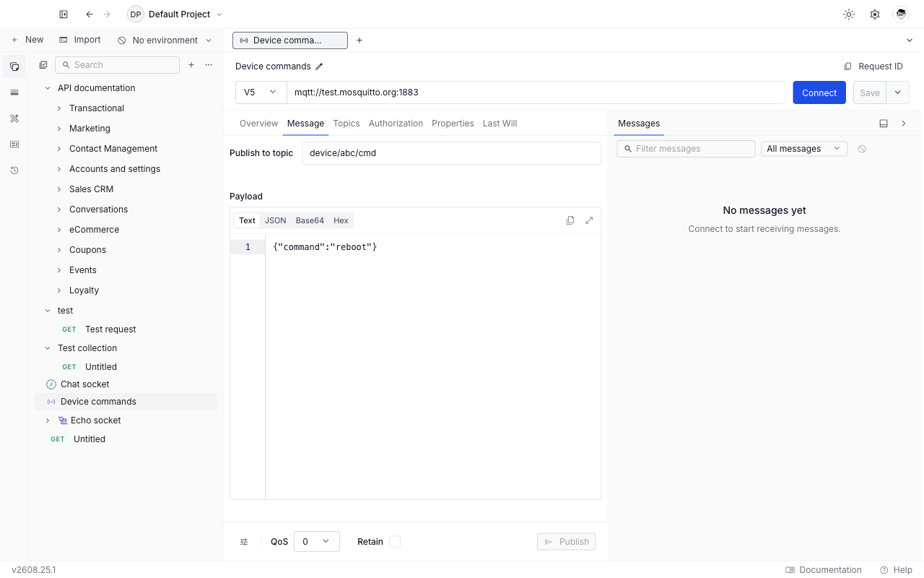Open sidebar more options ellipsis
Screen dimensions: 924x578
pos(209,65)
